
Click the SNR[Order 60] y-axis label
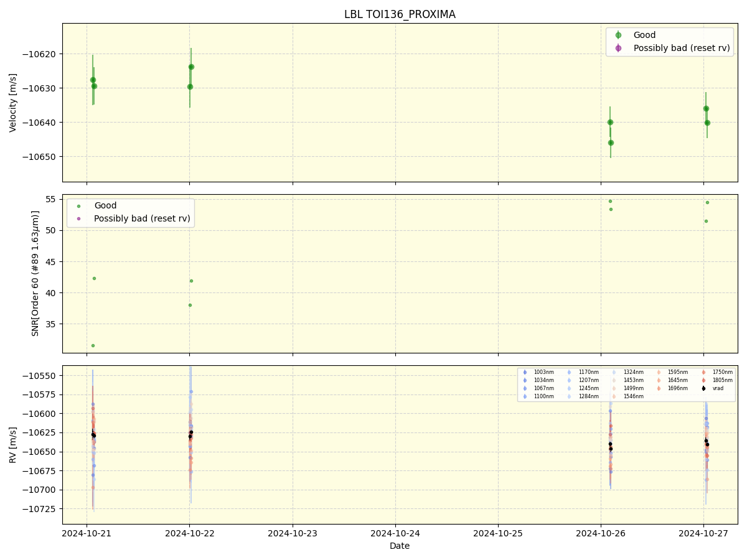35,273
